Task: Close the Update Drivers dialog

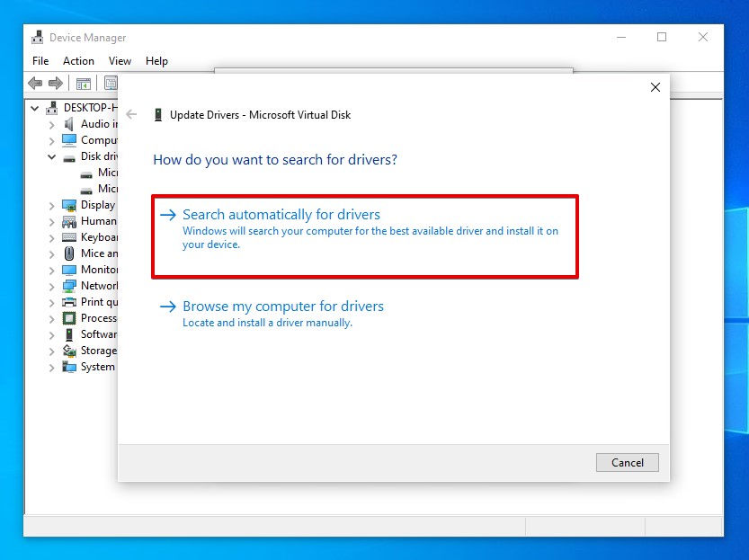Action: click(655, 87)
